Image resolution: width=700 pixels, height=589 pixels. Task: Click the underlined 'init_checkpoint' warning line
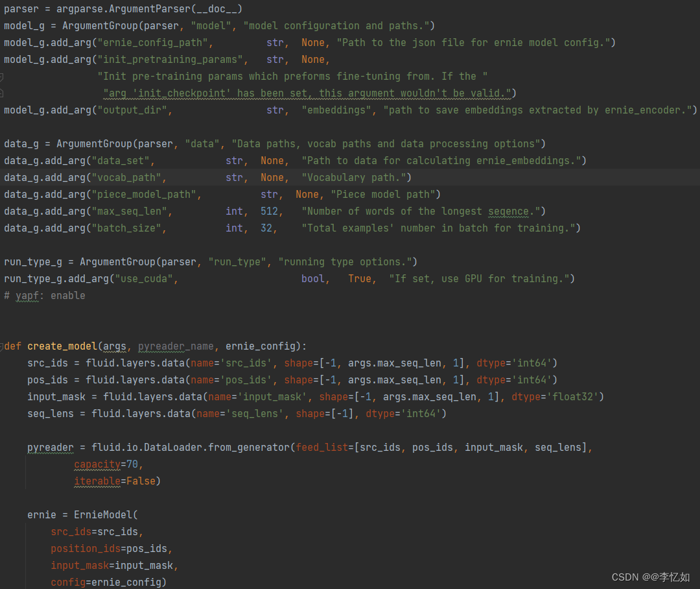point(307,93)
